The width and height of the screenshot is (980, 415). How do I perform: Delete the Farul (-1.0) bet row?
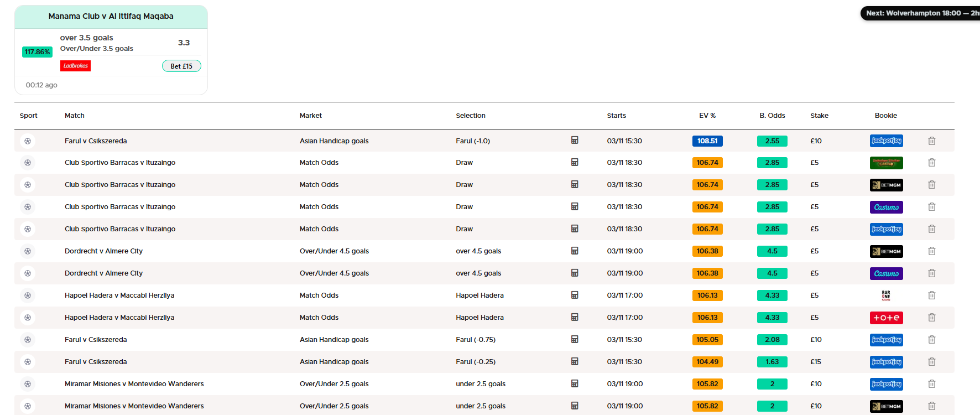click(931, 141)
